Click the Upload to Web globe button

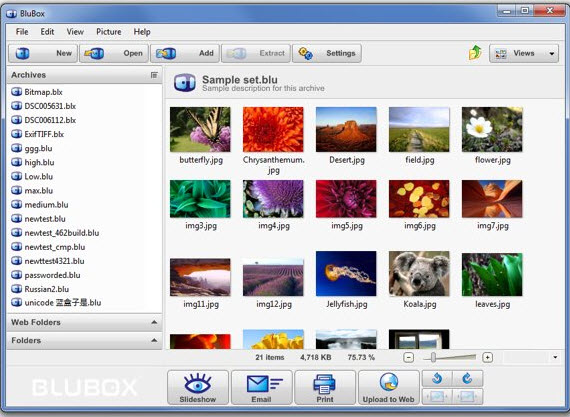coord(389,388)
